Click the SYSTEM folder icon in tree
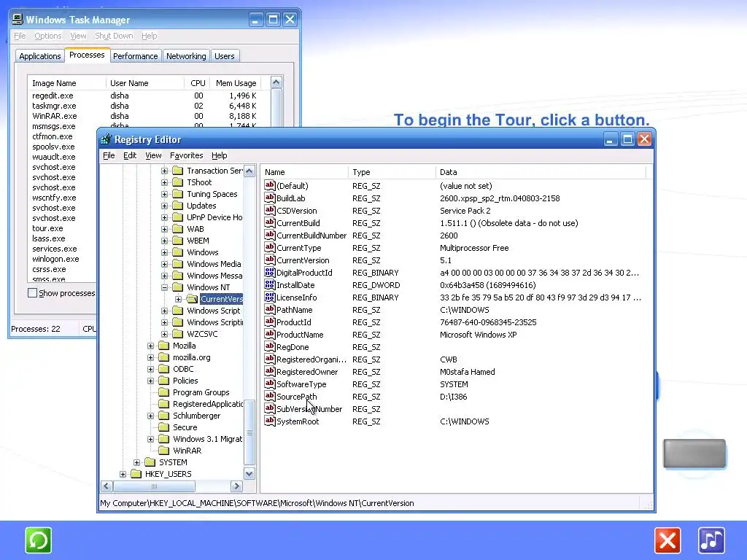Viewport: 747px width, 560px height. click(x=150, y=462)
